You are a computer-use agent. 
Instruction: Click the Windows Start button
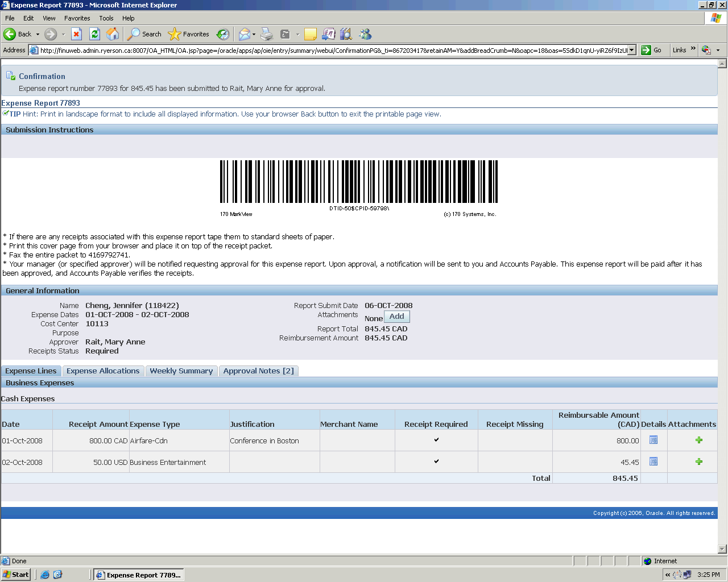[x=16, y=575]
